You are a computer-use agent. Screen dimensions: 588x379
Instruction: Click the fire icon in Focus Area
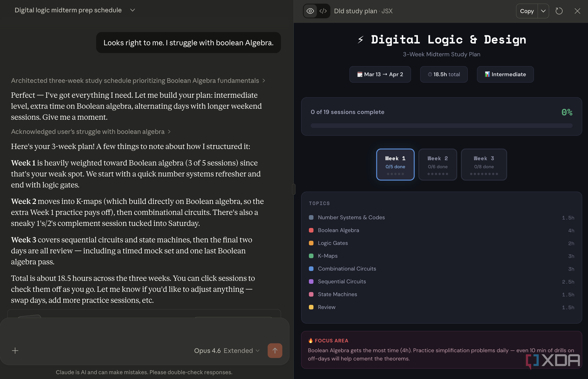(x=310, y=341)
